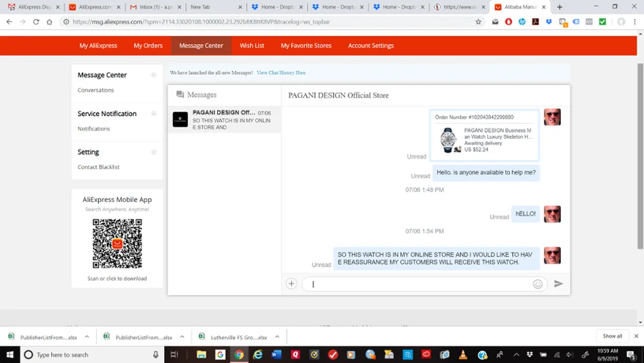Click the Task View icon in taskbar

coord(174,355)
